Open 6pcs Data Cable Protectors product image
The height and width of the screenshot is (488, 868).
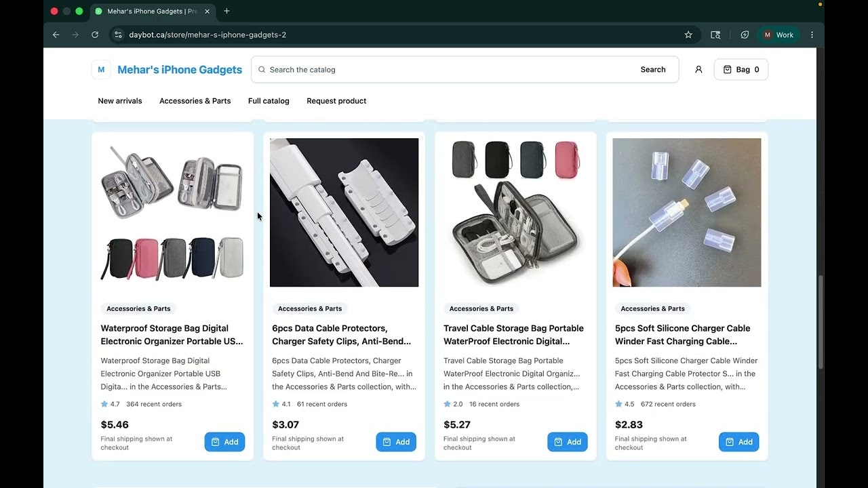tap(344, 212)
